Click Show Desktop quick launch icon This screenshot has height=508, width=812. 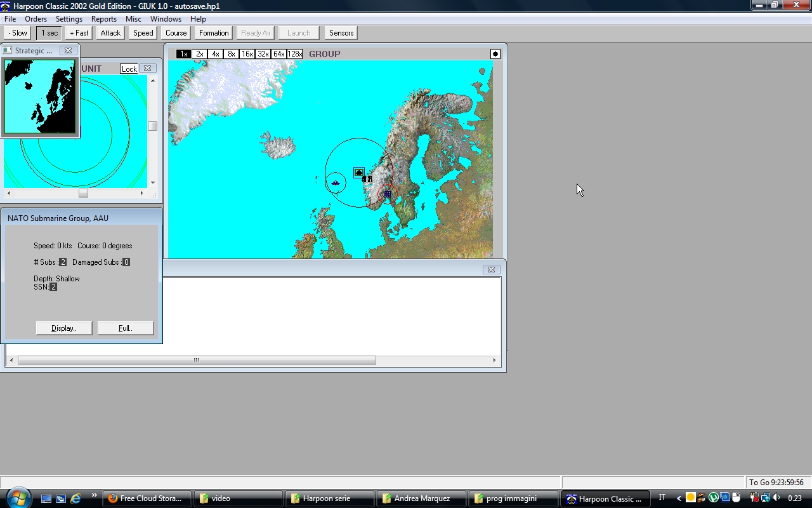click(x=46, y=498)
